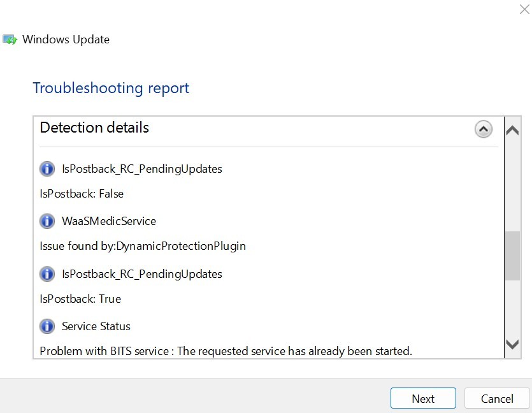
Task: Close the troubleshooter window
Action: click(525, 10)
